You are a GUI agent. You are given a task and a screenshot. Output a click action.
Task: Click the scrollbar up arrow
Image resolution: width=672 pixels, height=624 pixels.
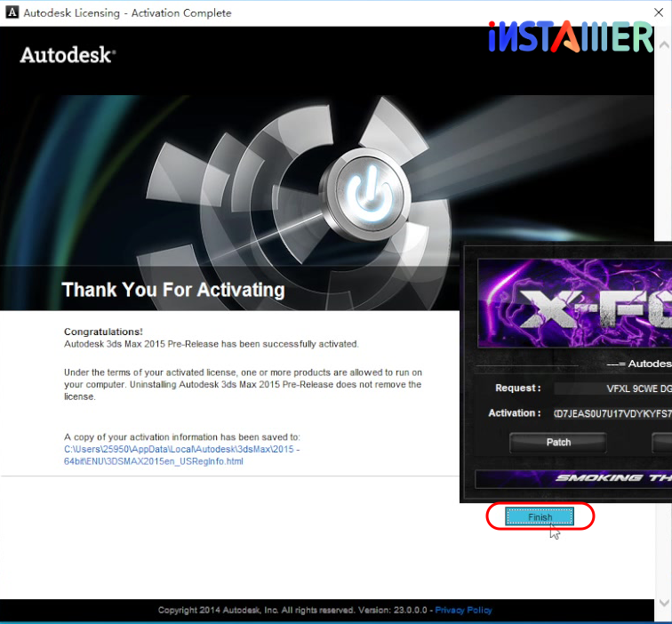coord(663,45)
